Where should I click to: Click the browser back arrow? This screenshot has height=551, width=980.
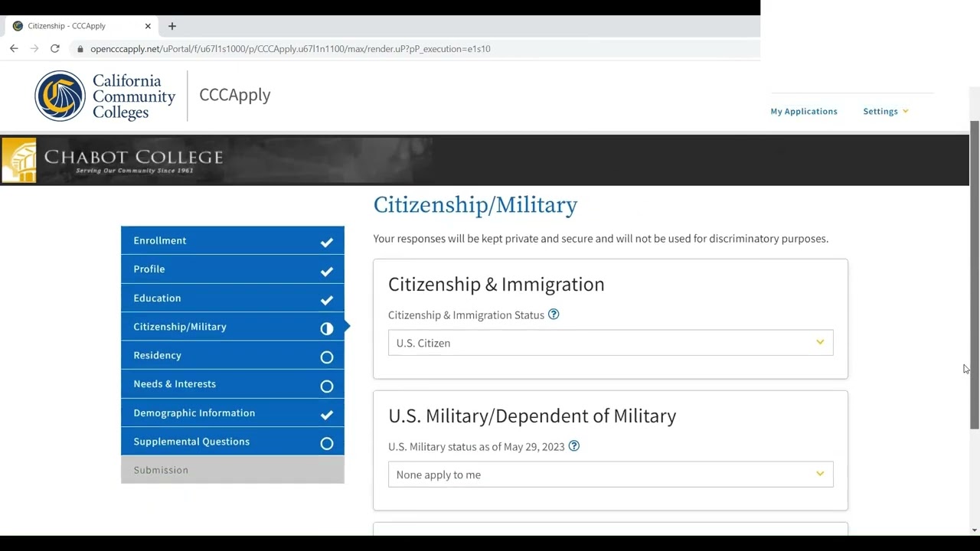[x=14, y=48]
